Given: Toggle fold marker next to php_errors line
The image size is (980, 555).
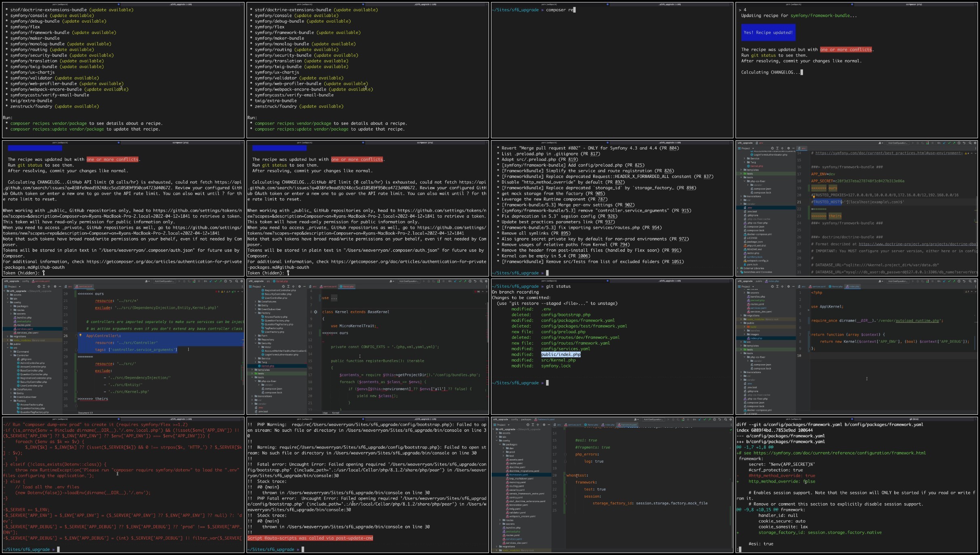Looking at the screenshot, I should (x=565, y=454).
